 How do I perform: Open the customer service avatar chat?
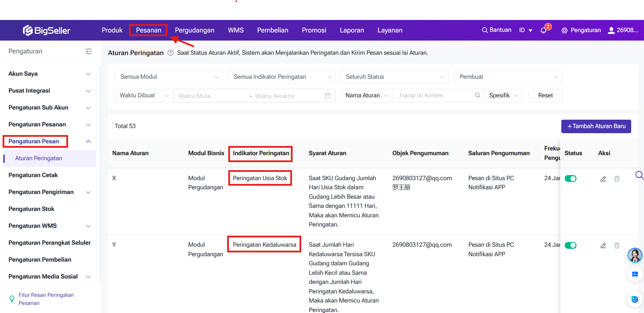pos(635,256)
